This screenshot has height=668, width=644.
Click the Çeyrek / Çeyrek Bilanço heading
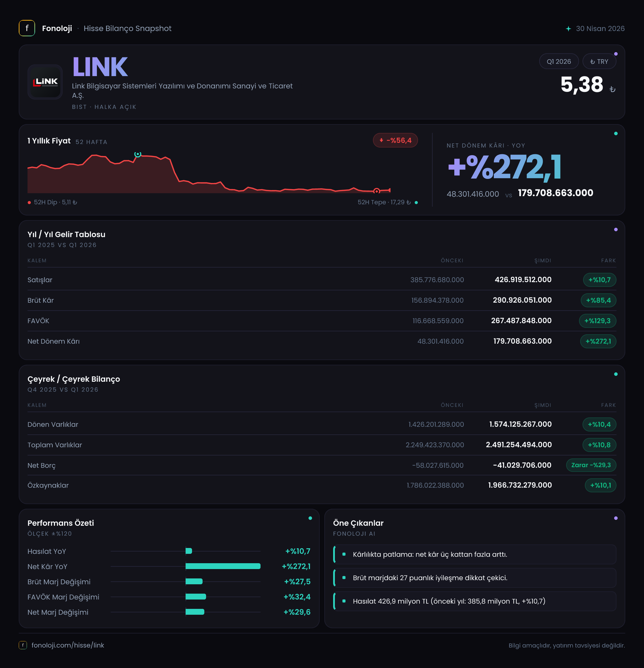(x=73, y=379)
